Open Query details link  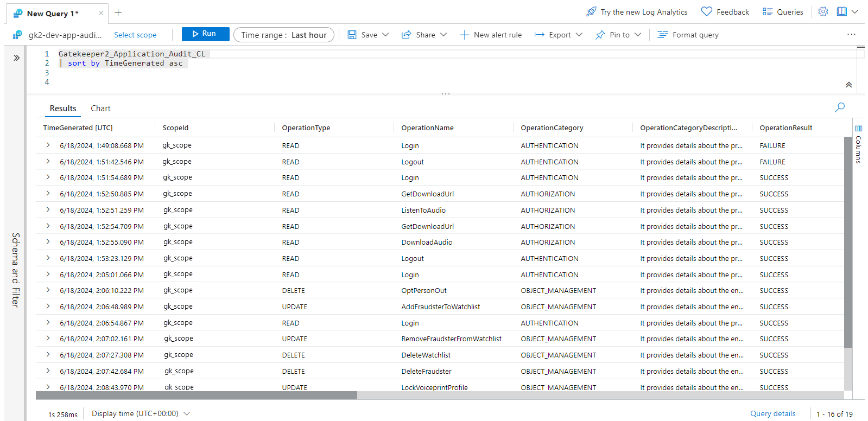tap(772, 413)
